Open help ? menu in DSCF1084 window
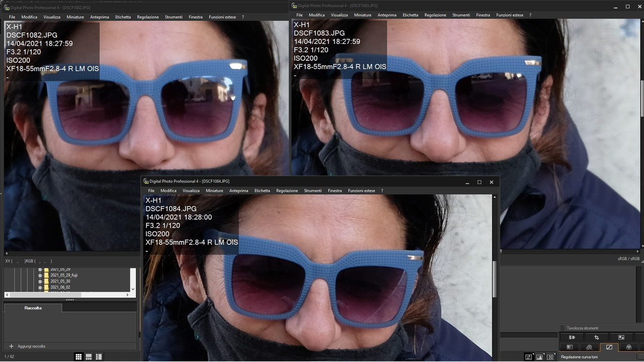Viewport: 644px width, 362px height. click(382, 191)
